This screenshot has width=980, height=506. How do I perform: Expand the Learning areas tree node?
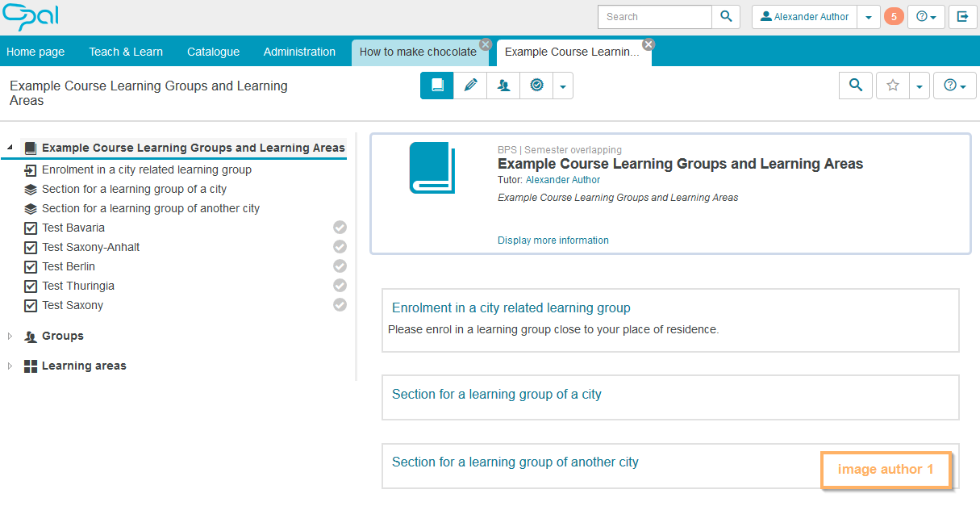click(x=10, y=366)
